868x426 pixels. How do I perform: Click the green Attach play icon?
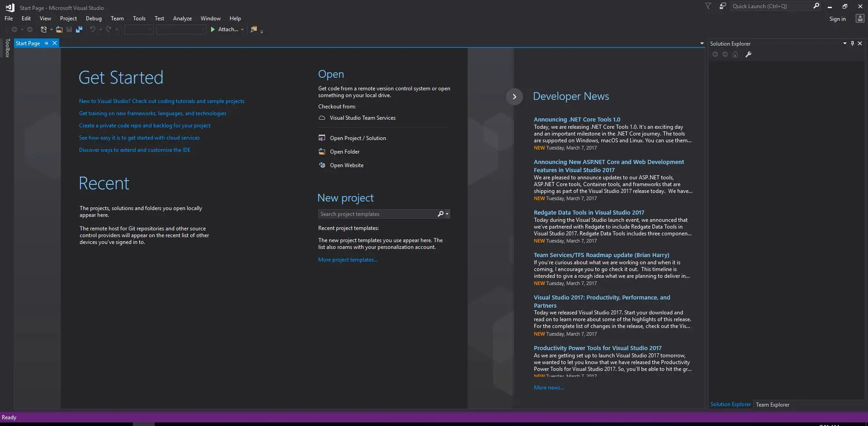(213, 29)
